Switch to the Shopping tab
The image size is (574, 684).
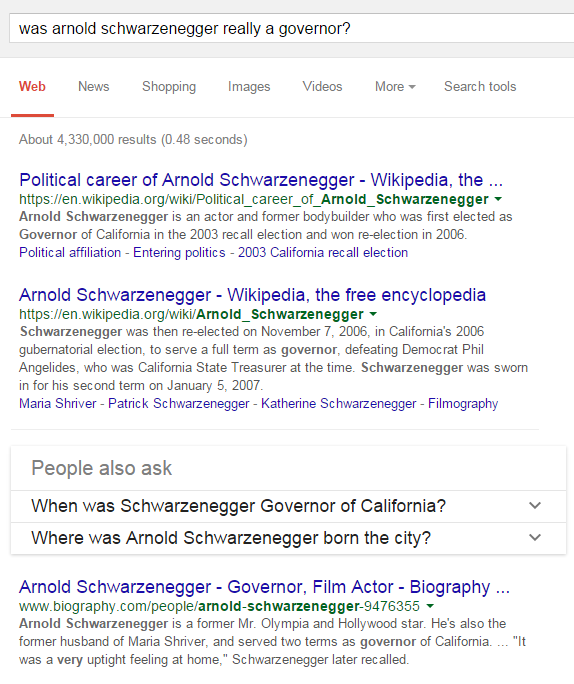click(x=169, y=86)
